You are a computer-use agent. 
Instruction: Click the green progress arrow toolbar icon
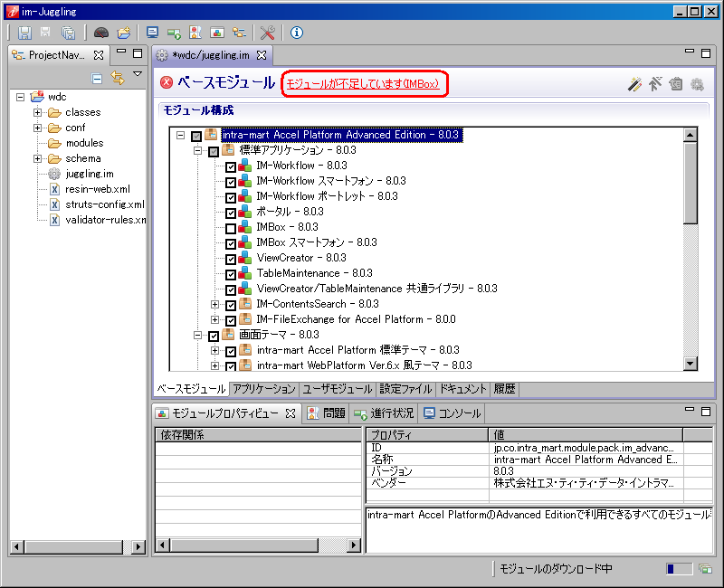(x=174, y=33)
